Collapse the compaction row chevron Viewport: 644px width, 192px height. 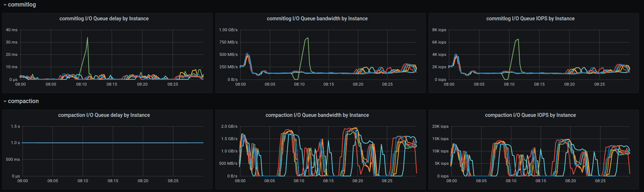[5, 101]
